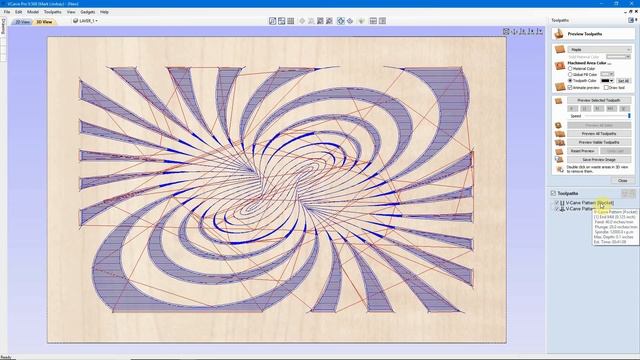
Task: Click the Machined Area Color icon
Action: point(560,65)
